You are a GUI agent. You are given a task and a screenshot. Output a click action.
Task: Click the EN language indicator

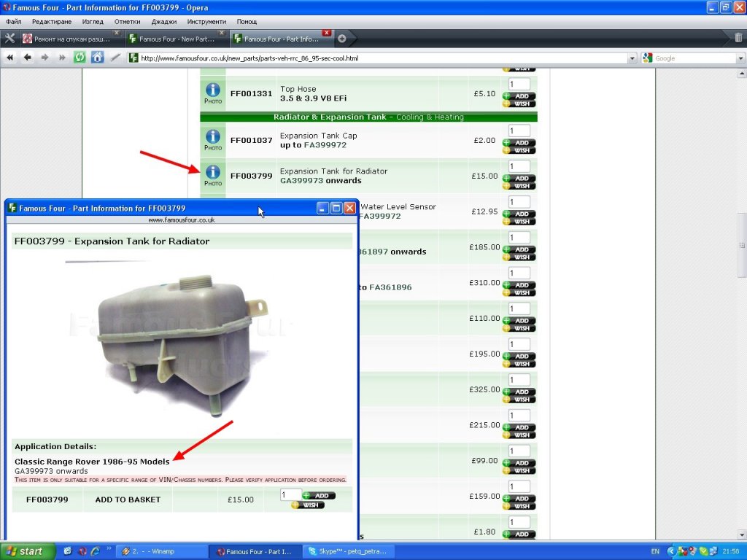tap(655, 551)
